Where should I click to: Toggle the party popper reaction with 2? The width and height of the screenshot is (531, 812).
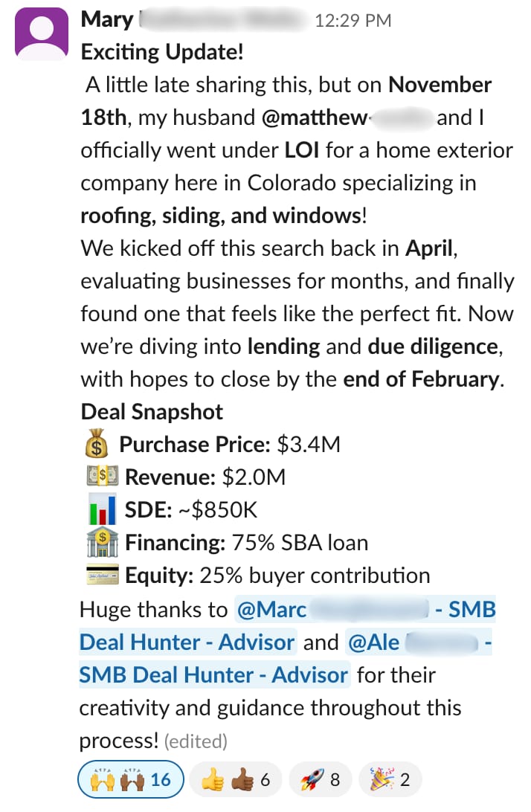[390, 779]
